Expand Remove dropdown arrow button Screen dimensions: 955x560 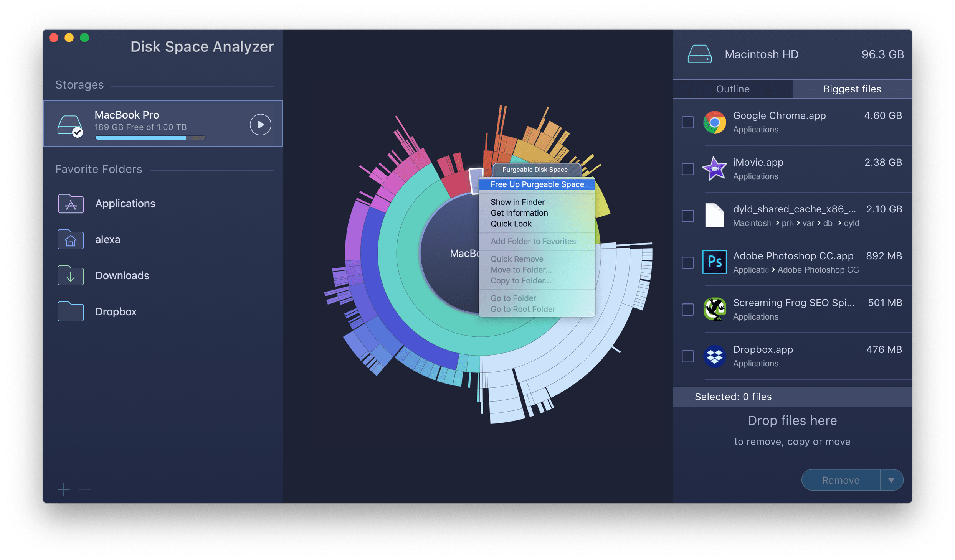892,480
